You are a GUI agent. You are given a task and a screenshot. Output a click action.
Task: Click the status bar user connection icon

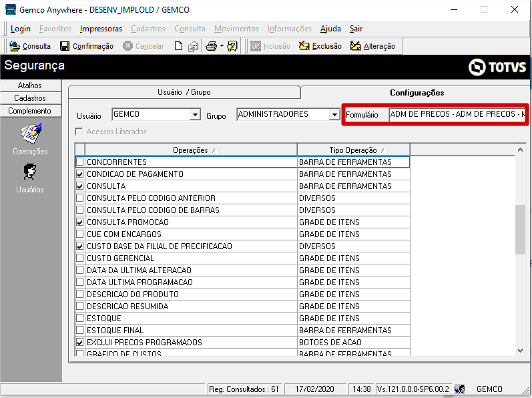(x=460, y=389)
